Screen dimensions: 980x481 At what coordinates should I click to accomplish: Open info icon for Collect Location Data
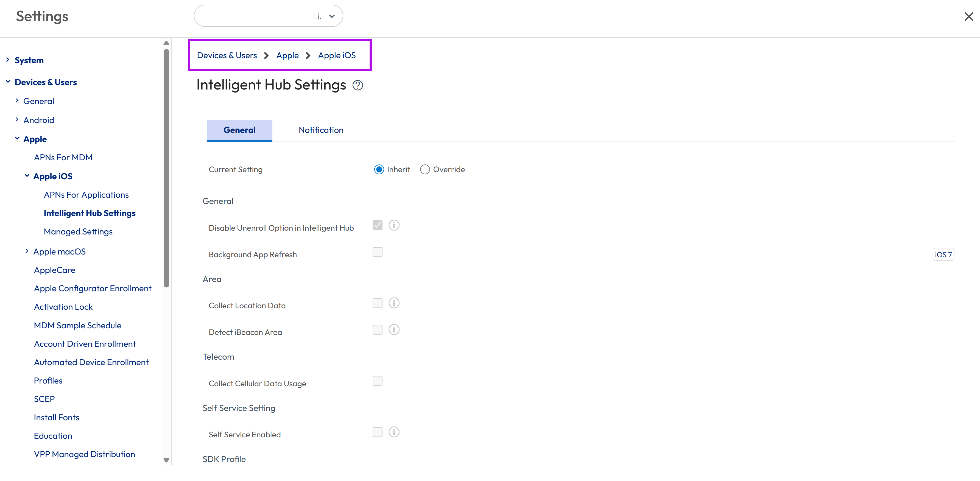[394, 303]
